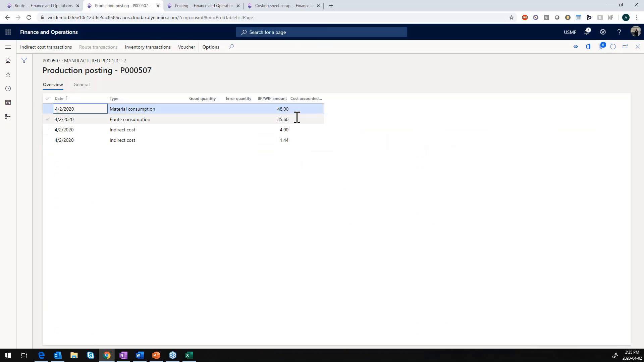Open the filter pane funnel icon
The image size is (644, 362).
[x=24, y=61]
